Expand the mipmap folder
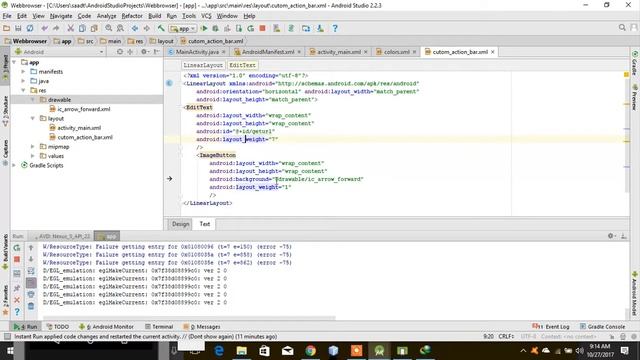This screenshot has width=640, height=360. pos(33,147)
